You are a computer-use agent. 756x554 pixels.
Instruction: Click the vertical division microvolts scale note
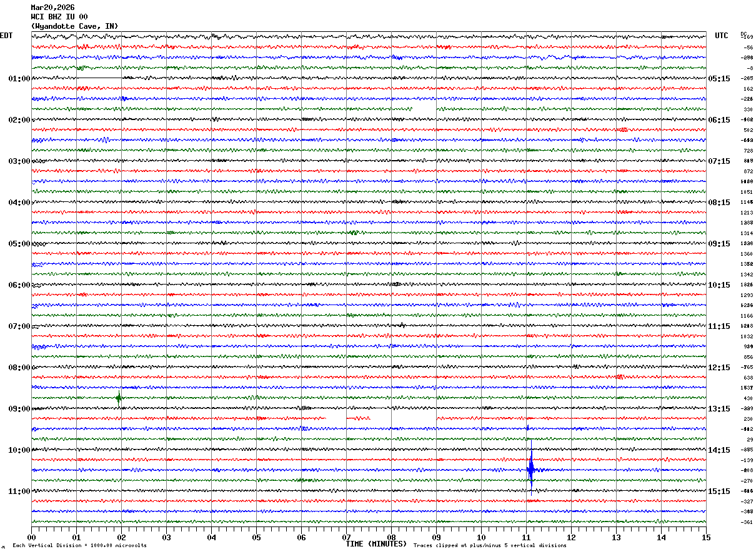[x=79, y=546]
